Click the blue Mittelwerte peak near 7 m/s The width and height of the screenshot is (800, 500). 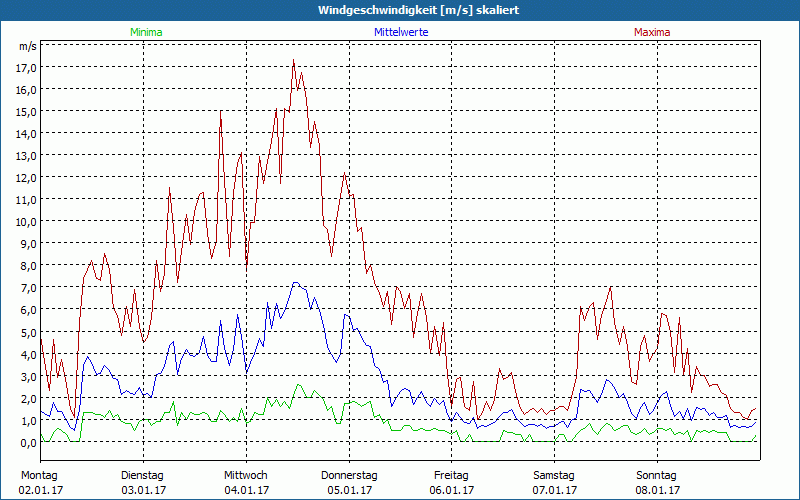tap(295, 283)
